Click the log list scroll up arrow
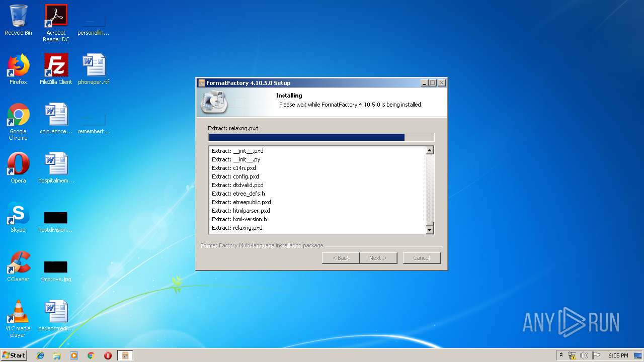The width and height of the screenshot is (644, 362). click(x=430, y=150)
